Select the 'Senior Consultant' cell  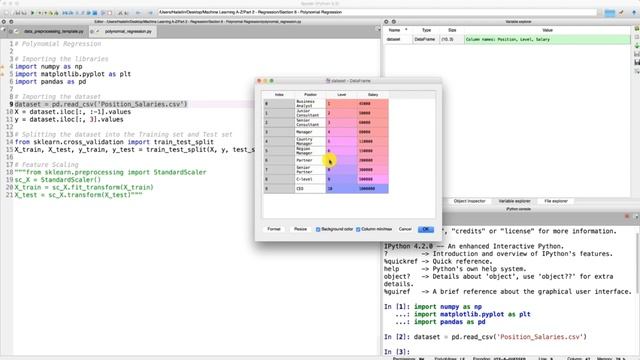click(310, 122)
